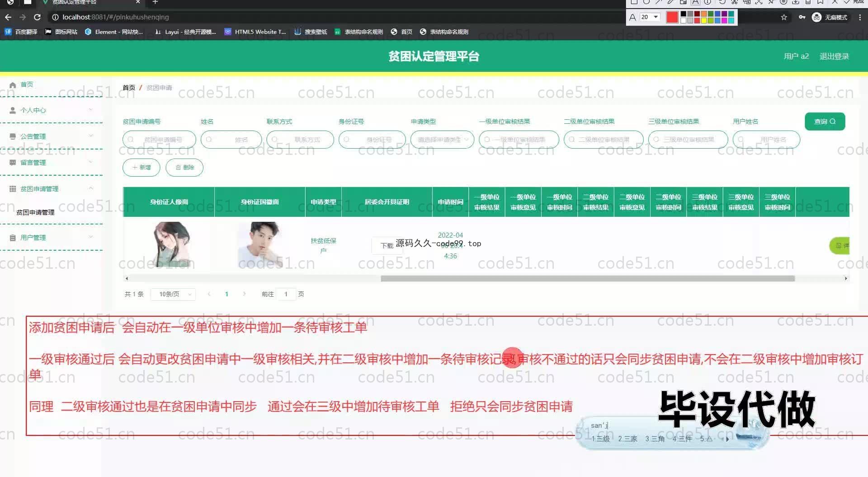
Task: Open the Layui bookmark
Action: (x=185, y=32)
